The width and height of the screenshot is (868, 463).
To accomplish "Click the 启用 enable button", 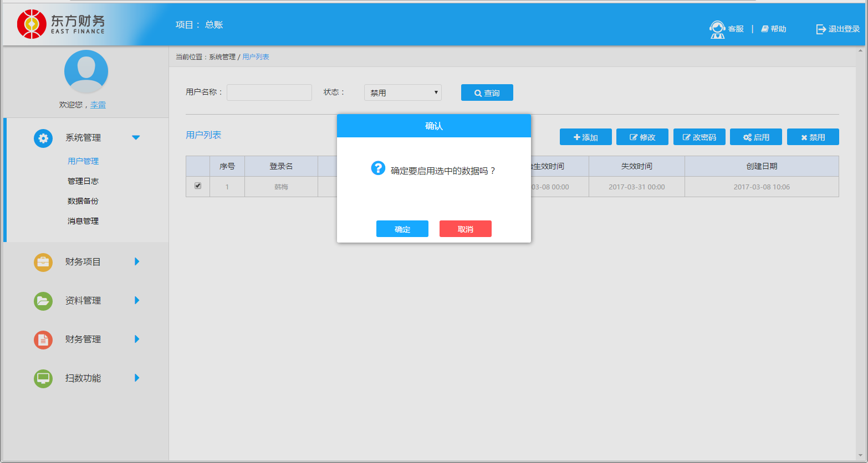I will pos(756,137).
